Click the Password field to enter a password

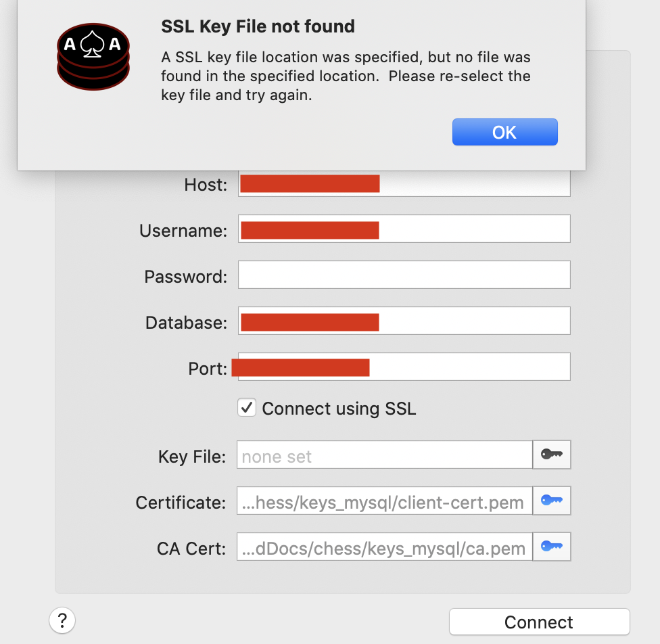(x=404, y=275)
